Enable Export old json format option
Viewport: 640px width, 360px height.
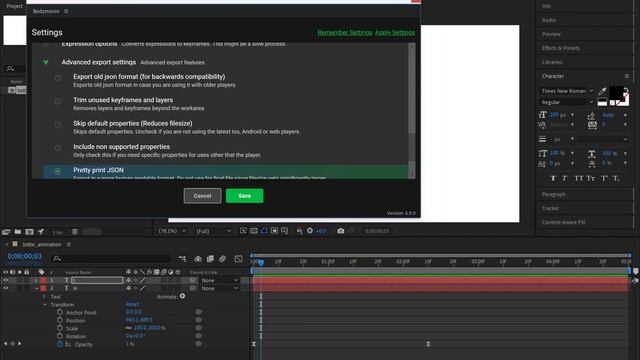[58, 78]
